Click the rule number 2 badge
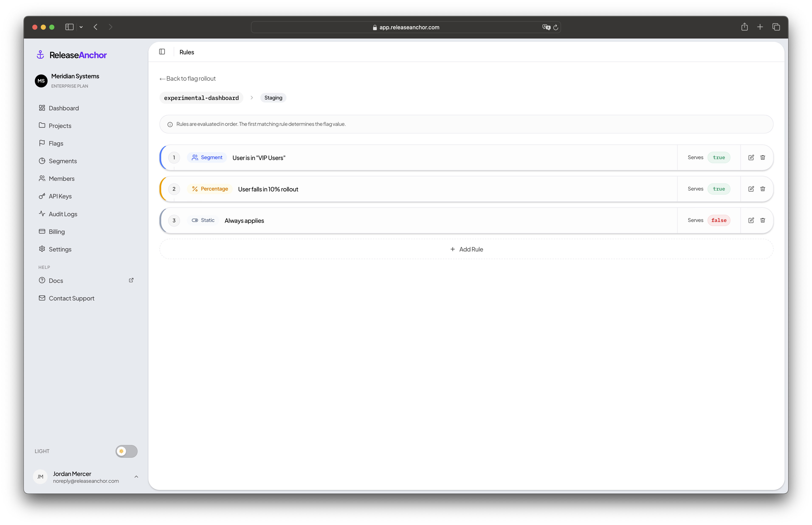 pyautogui.click(x=174, y=189)
